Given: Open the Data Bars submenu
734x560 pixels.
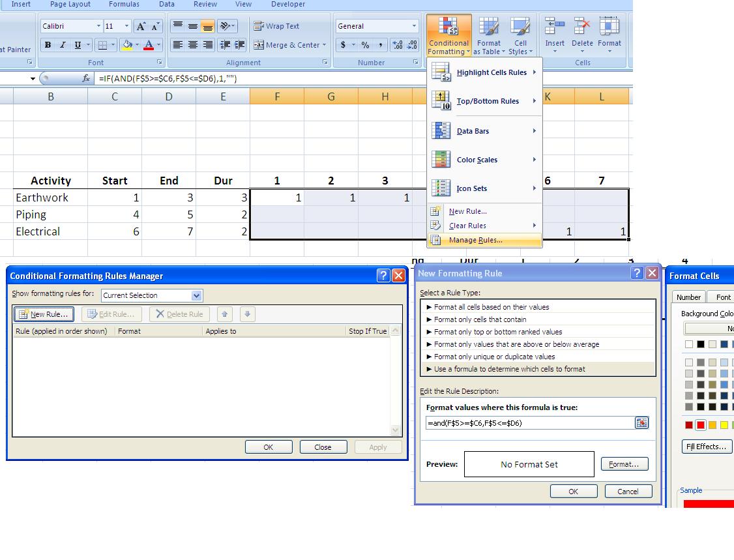Looking at the screenshot, I should (484, 131).
